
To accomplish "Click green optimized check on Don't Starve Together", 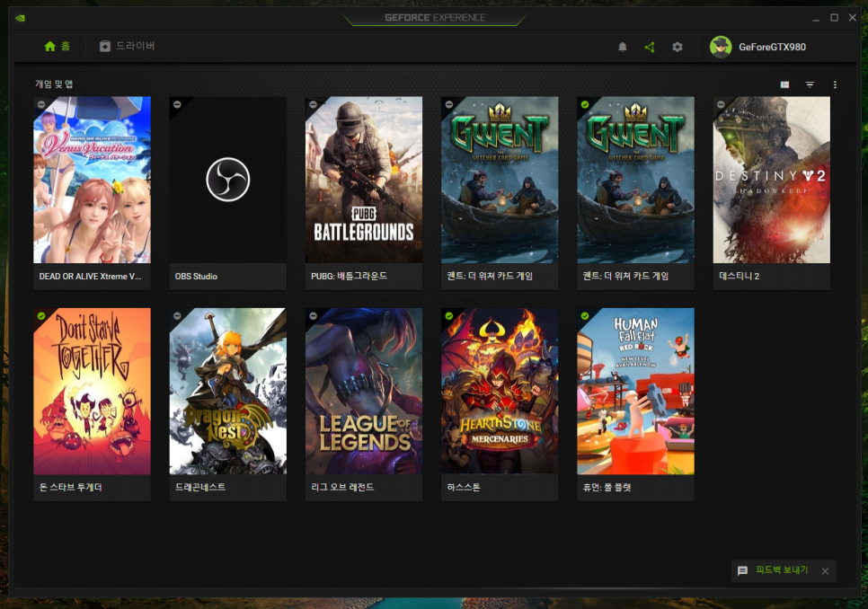I will click(x=41, y=316).
